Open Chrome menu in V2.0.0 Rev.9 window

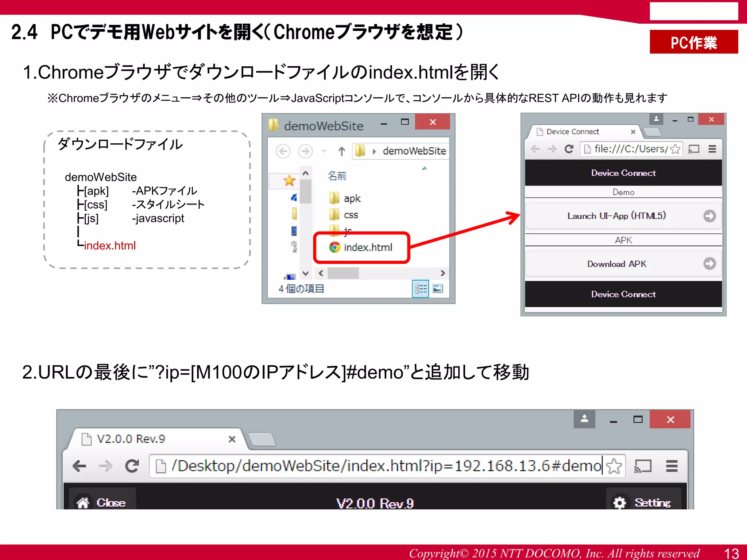(671, 466)
